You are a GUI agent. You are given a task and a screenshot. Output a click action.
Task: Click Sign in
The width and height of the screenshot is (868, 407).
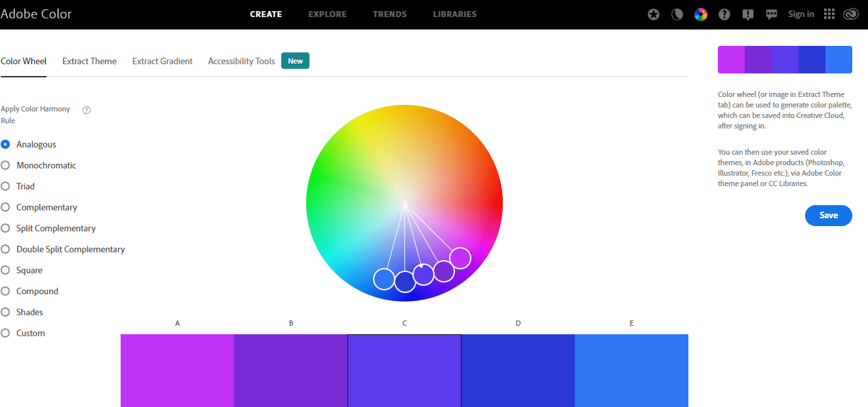point(801,14)
